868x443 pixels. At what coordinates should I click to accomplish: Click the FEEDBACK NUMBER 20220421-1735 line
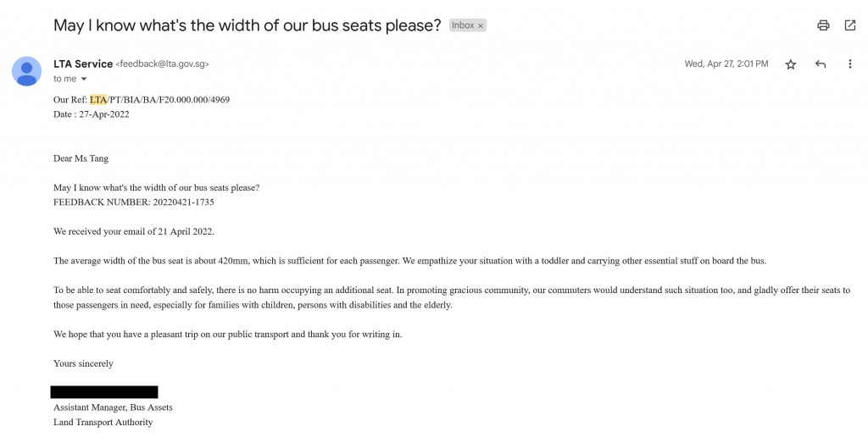[133, 202]
